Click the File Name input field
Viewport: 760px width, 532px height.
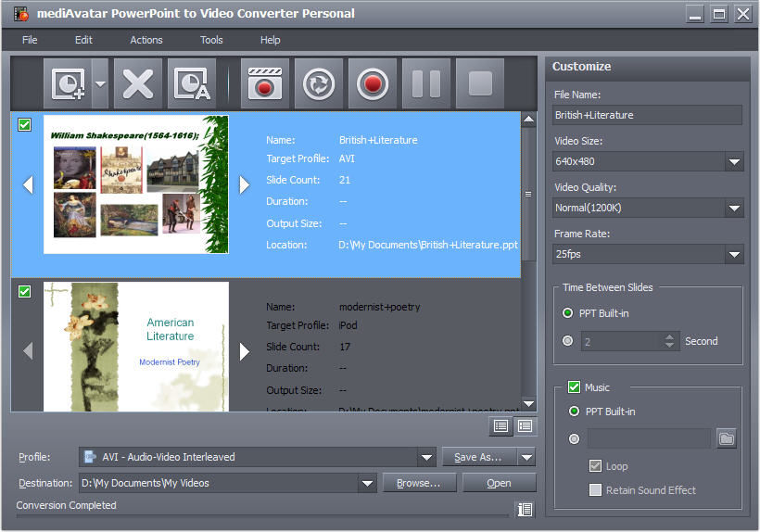point(647,115)
